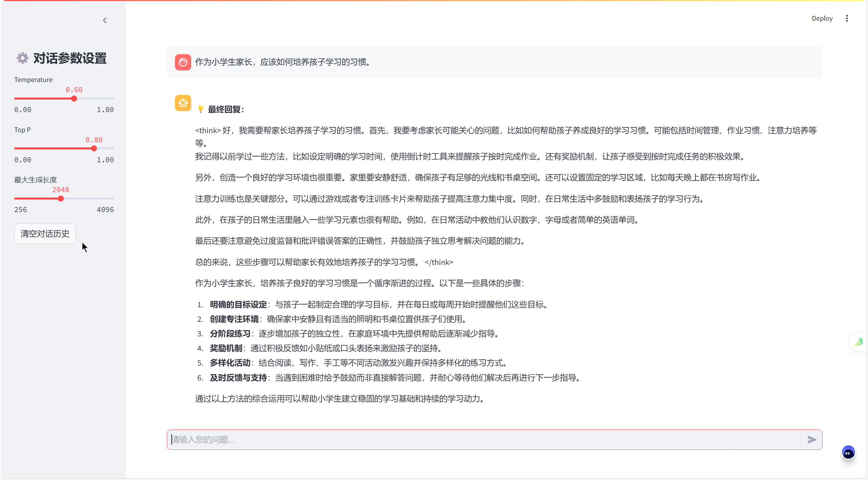Click the user question message text
This screenshot has width=868, height=480.
pos(282,62)
